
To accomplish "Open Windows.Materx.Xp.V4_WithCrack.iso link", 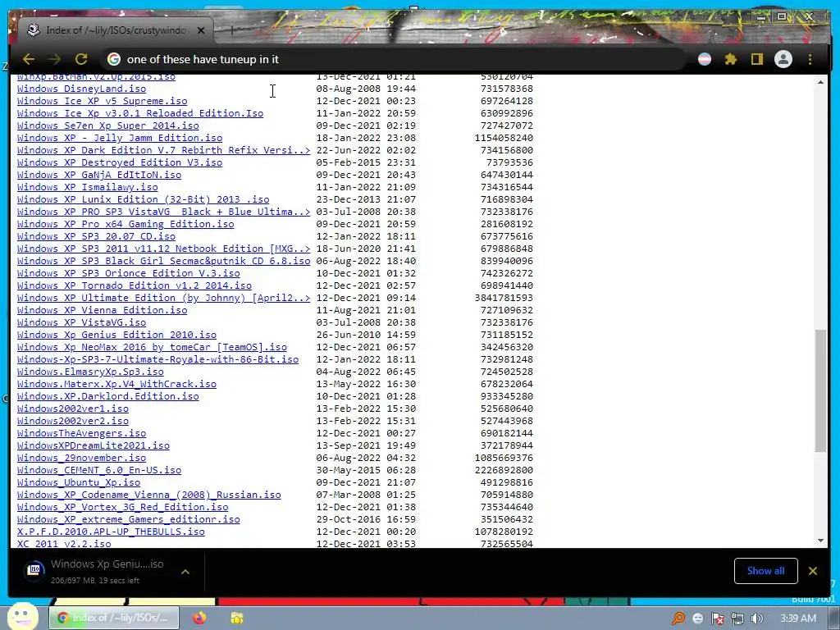I will (116, 385).
